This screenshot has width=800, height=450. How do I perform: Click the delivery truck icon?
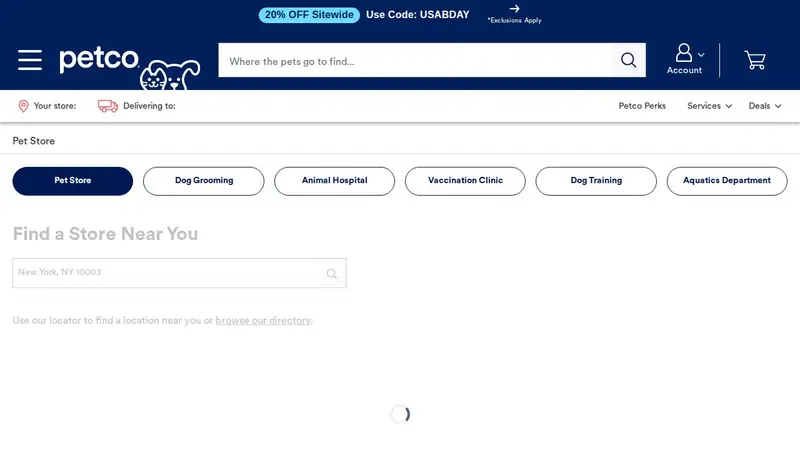(x=108, y=106)
